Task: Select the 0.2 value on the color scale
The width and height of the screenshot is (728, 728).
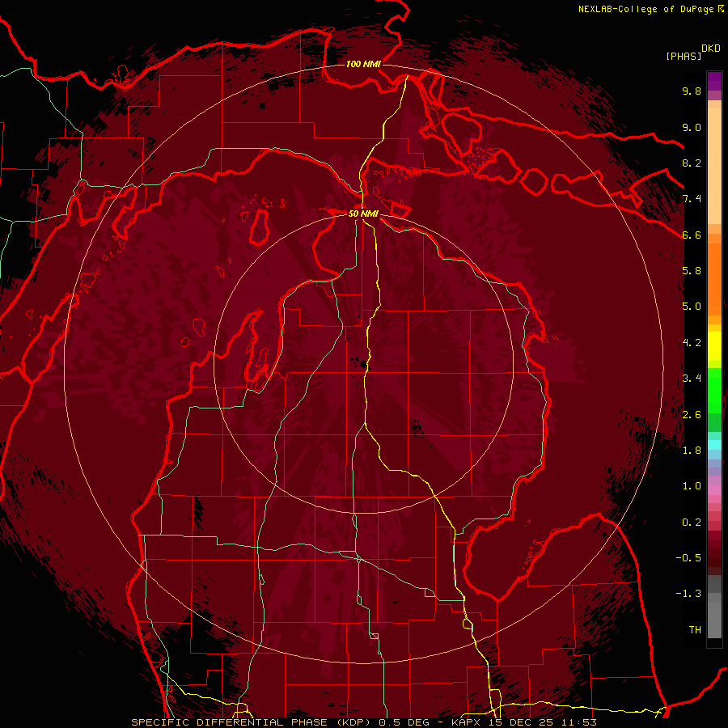Action: pyautogui.click(x=692, y=523)
